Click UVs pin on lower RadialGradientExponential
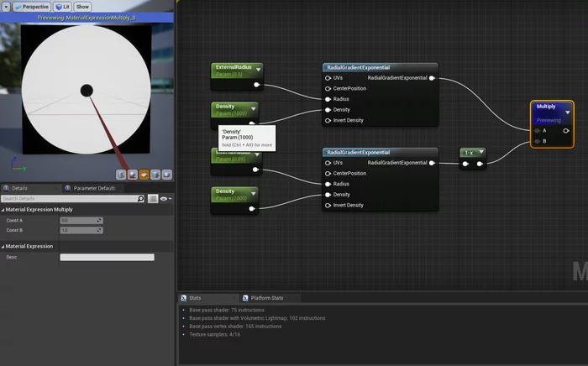This screenshot has width=588, height=366. click(328, 163)
